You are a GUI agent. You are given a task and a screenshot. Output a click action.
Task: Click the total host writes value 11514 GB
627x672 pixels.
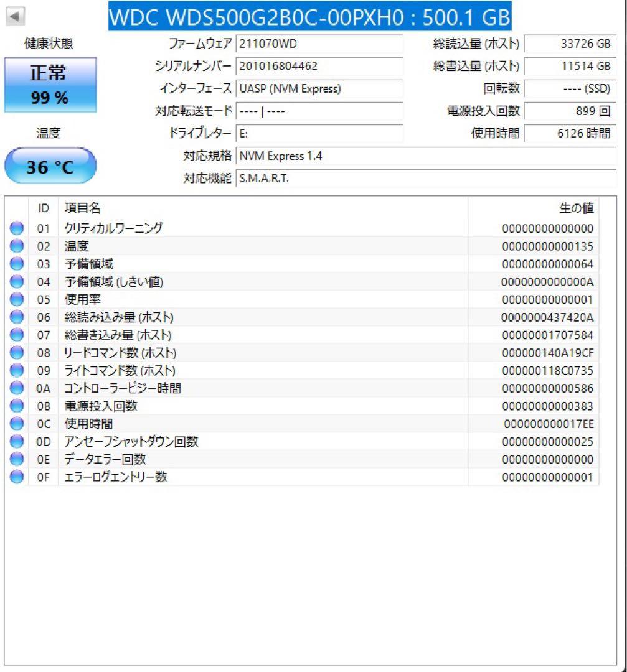pyautogui.click(x=570, y=66)
